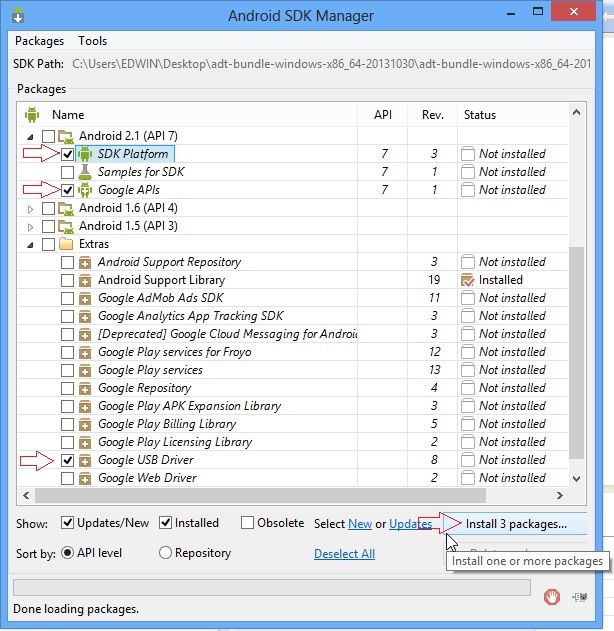This screenshot has width=614, height=631.
Task: Check the Android 2.1 (API 7) group checkbox
Action: click(48, 136)
